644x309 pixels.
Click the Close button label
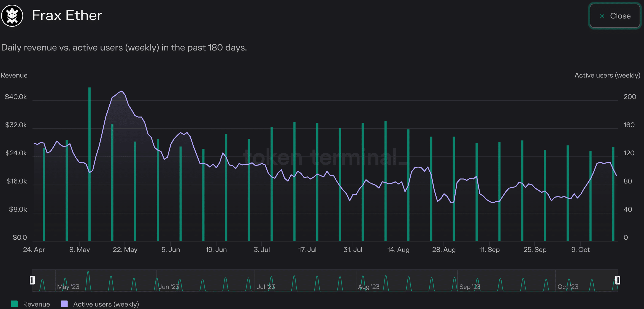tap(620, 16)
